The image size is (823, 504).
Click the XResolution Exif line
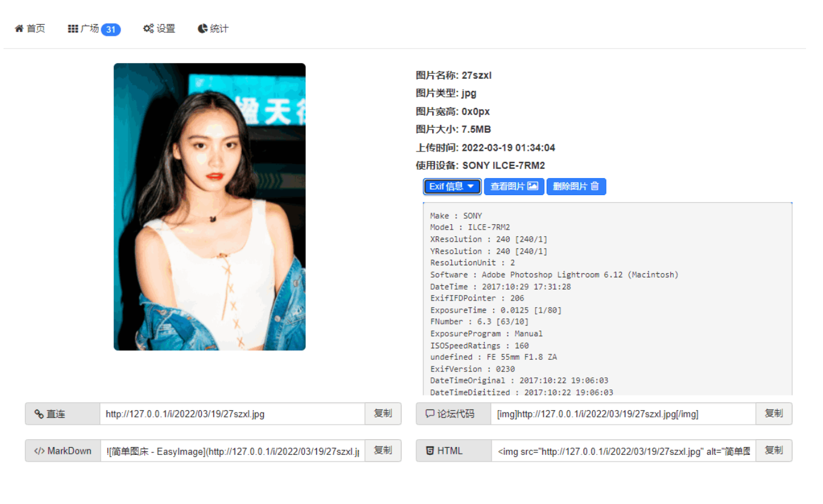pos(489,239)
